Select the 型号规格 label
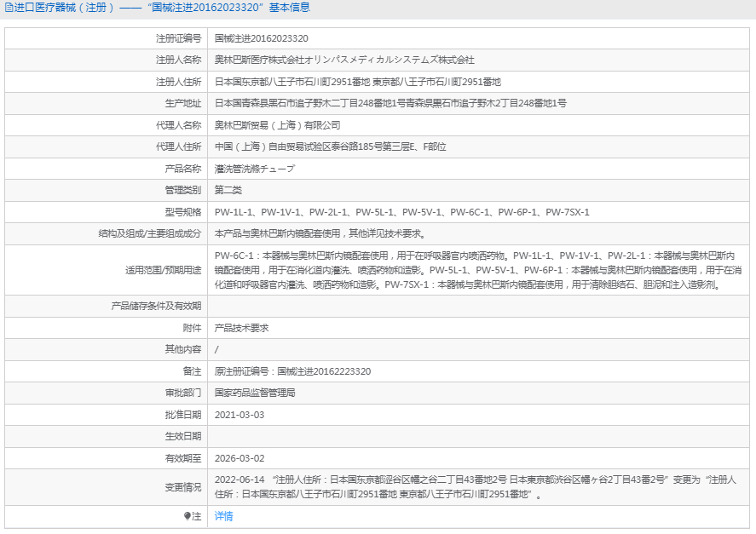The height and width of the screenshot is (534, 756). click(183, 212)
